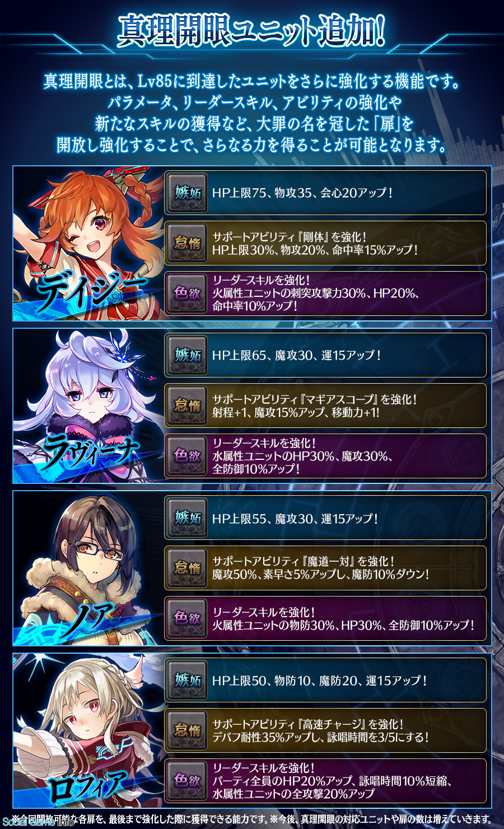Click Lavina's 色欲 door icon
Viewport: 504px width, 829px height.
click(x=188, y=456)
